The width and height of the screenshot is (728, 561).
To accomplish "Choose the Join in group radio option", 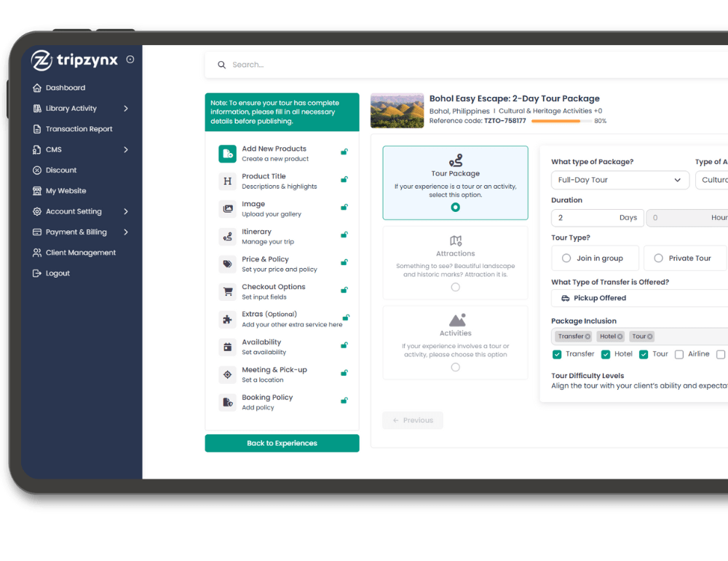I will click(566, 258).
